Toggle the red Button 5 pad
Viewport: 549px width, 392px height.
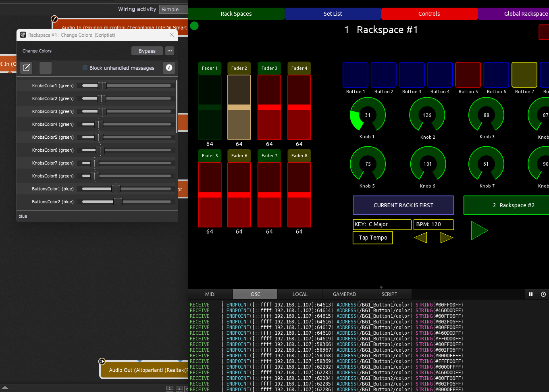pos(468,75)
